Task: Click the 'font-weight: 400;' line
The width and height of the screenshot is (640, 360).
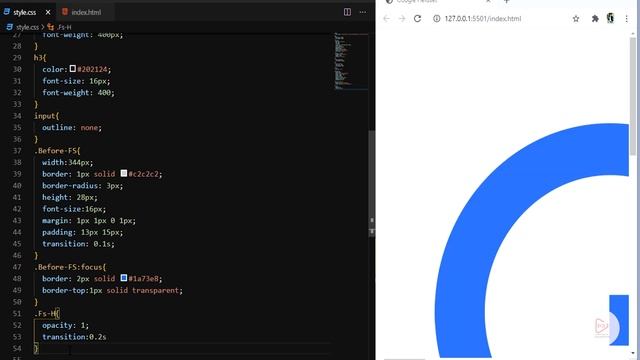Action: [x=78, y=93]
